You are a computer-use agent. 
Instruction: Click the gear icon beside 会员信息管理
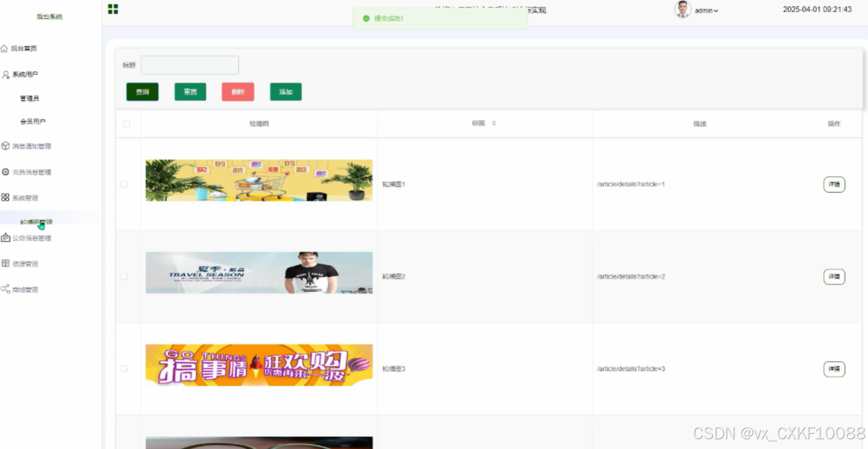coord(5,172)
